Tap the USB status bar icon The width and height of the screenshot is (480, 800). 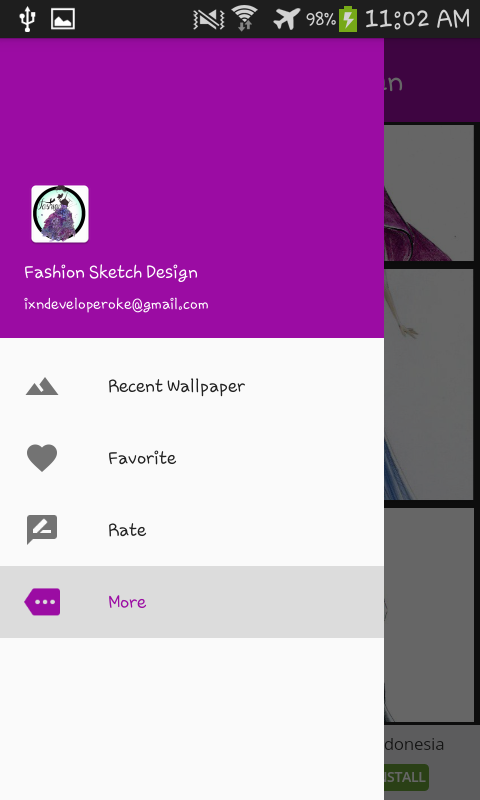tap(27, 19)
